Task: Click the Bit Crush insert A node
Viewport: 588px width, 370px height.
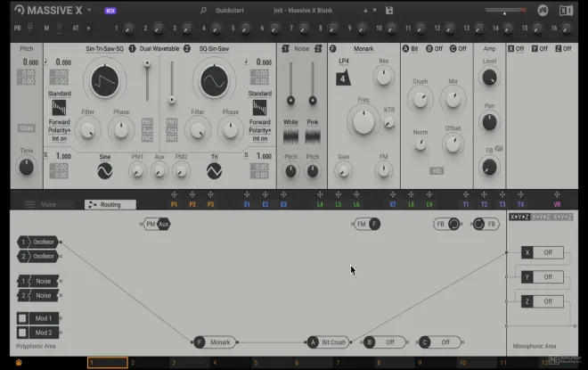Action: click(329, 342)
